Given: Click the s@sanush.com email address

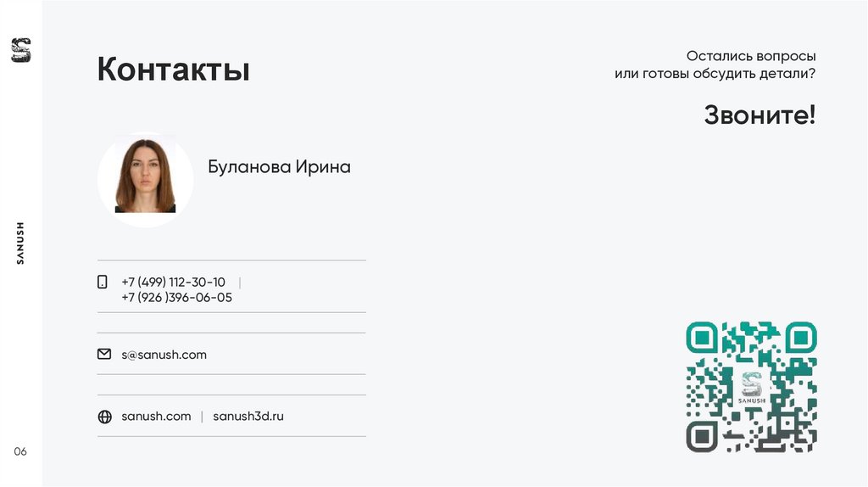Looking at the screenshot, I should point(164,355).
